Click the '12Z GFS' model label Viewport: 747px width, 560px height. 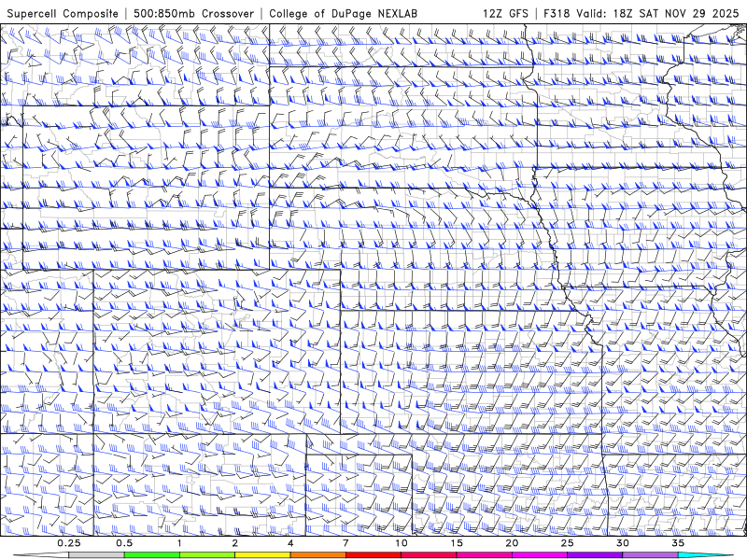pyautogui.click(x=505, y=13)
